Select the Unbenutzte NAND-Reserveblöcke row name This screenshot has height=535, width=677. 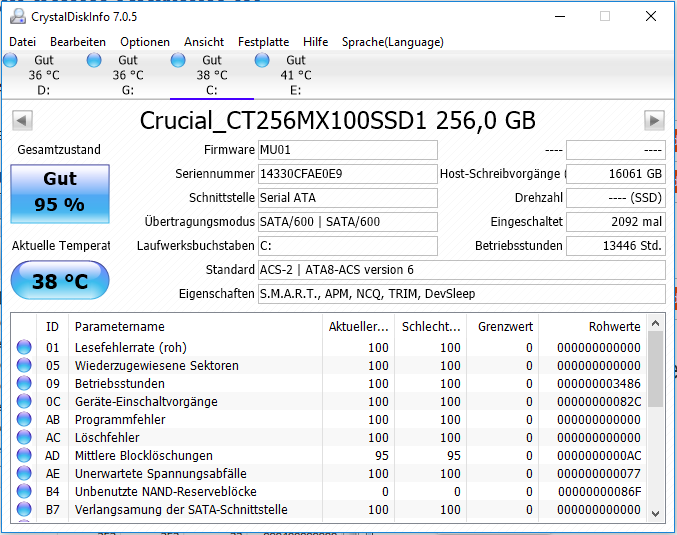[x=166, y=492]
